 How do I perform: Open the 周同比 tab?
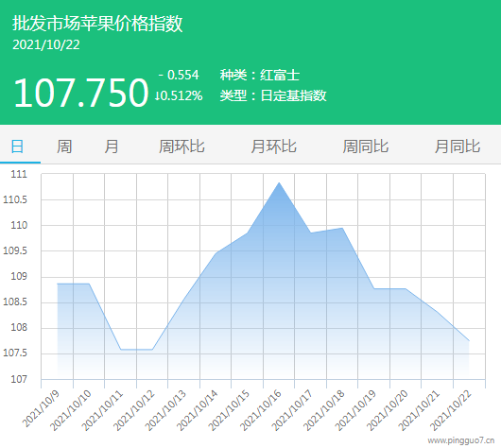pyautogui.click(x=366, y=146)
